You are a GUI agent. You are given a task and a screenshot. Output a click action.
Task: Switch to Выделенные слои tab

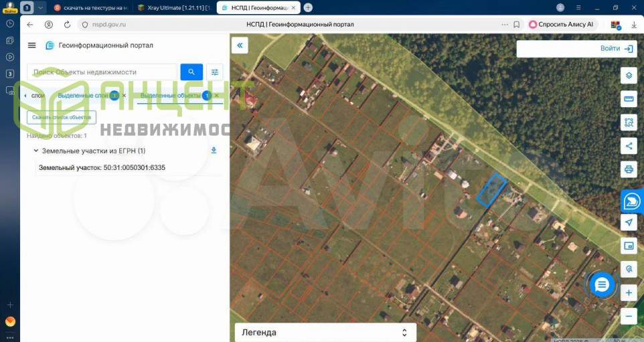tap(83, 96)
